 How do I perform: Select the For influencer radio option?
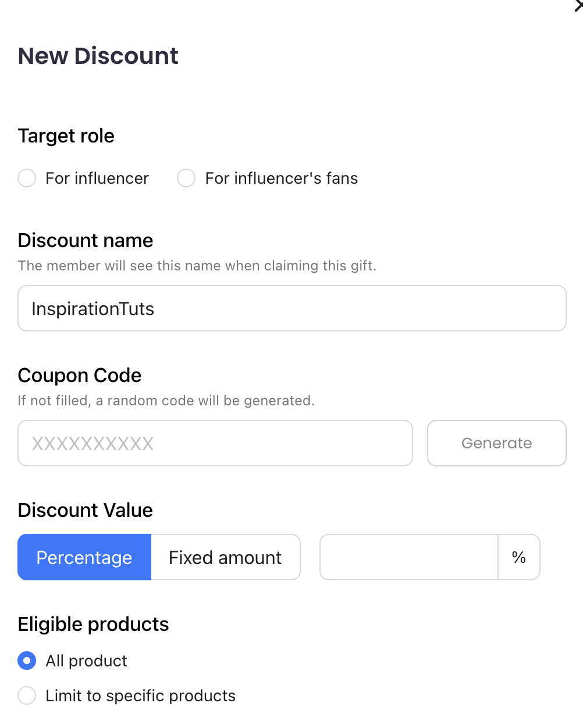coord(27,178)
